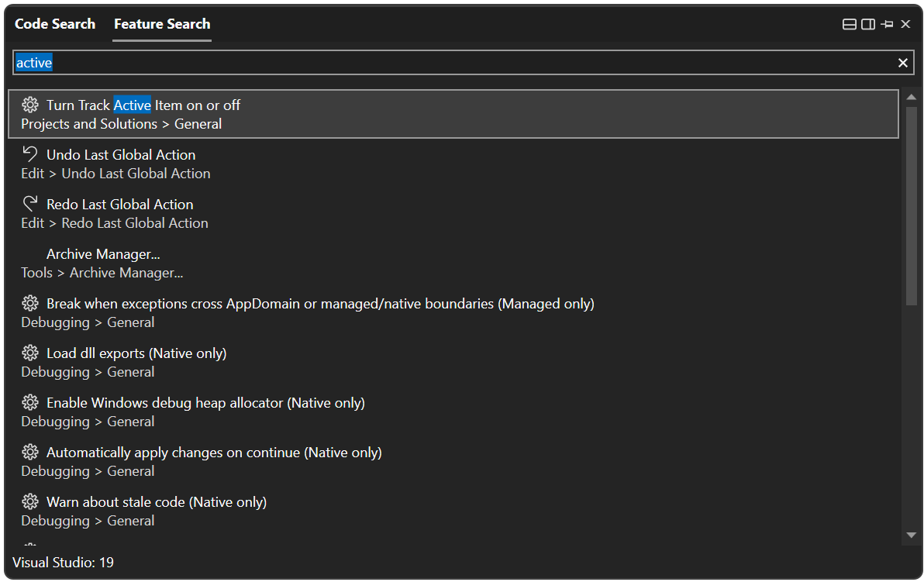Image resolution: width=924 pixels, height=582 pixels.
Task: Click the scrollbar down arrow
Action: pos(912,535)
